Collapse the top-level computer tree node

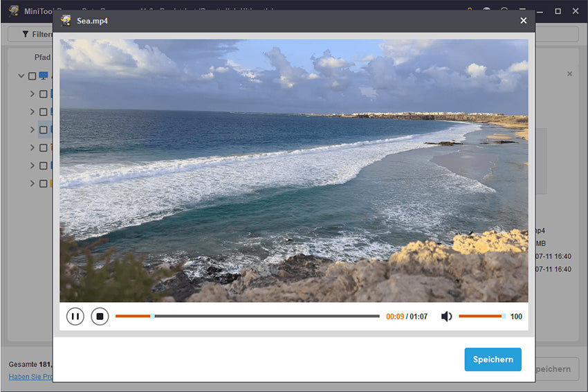[x=21, y=76]
